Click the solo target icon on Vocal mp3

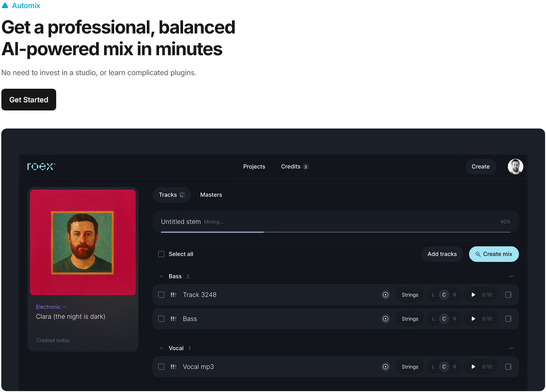pos(386,367)
